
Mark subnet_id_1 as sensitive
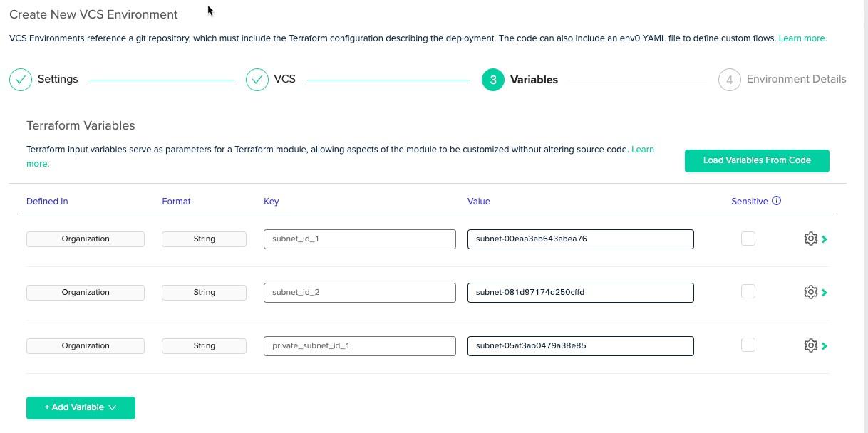(x=748, y=239)
